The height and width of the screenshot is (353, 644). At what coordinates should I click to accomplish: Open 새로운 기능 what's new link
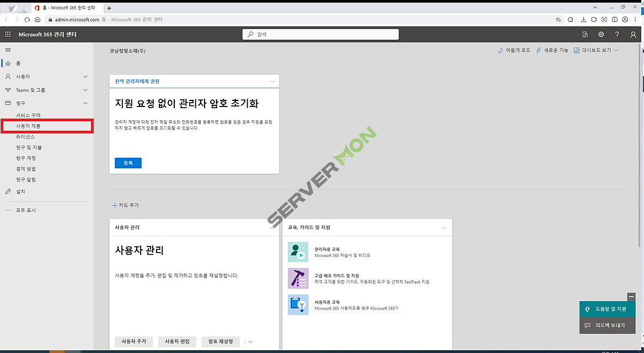tap(552, 50)
